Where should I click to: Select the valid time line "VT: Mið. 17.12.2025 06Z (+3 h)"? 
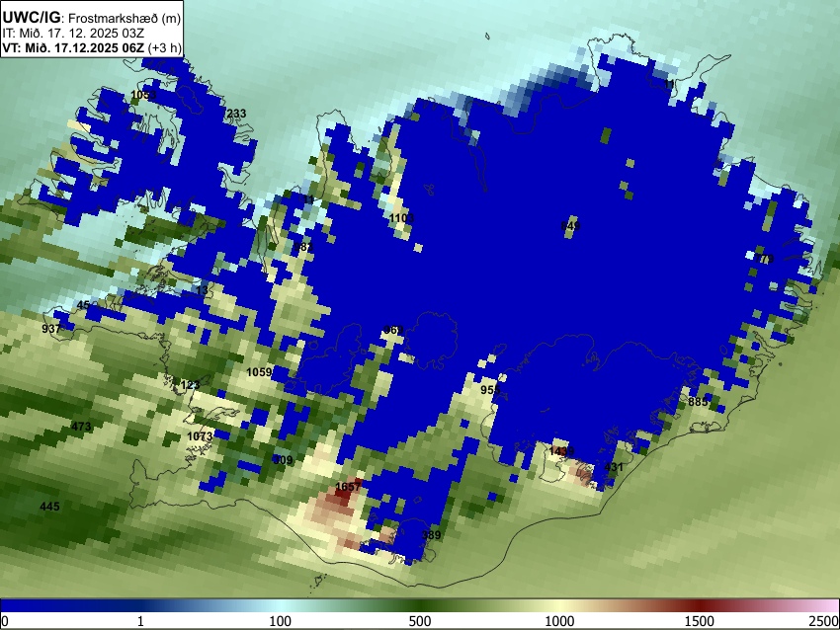92,47
